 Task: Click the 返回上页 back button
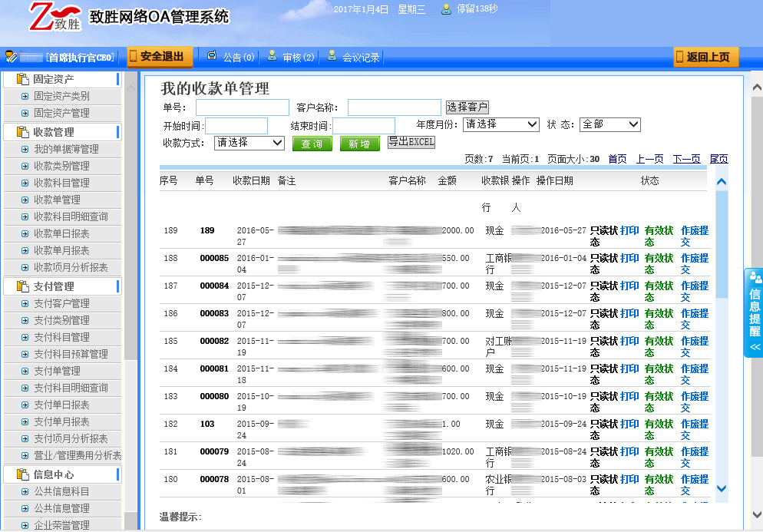pyautogui.click(x=705, y=57)
